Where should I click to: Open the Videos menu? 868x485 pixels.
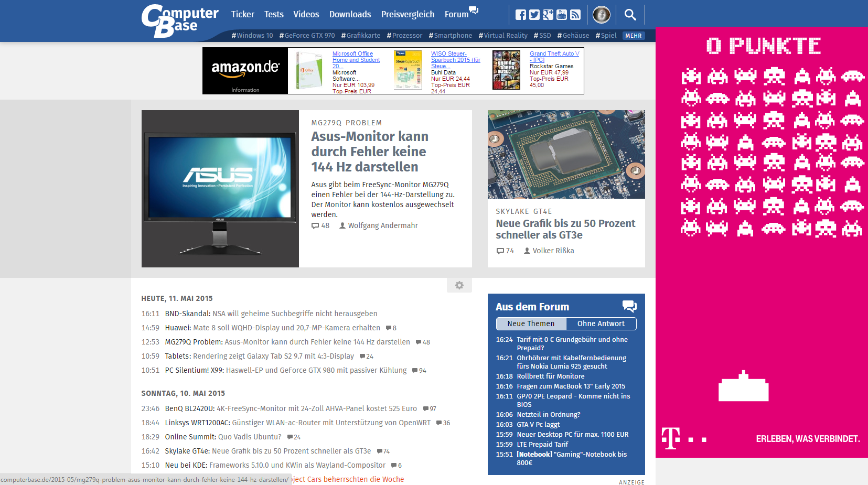pos(306,15)
